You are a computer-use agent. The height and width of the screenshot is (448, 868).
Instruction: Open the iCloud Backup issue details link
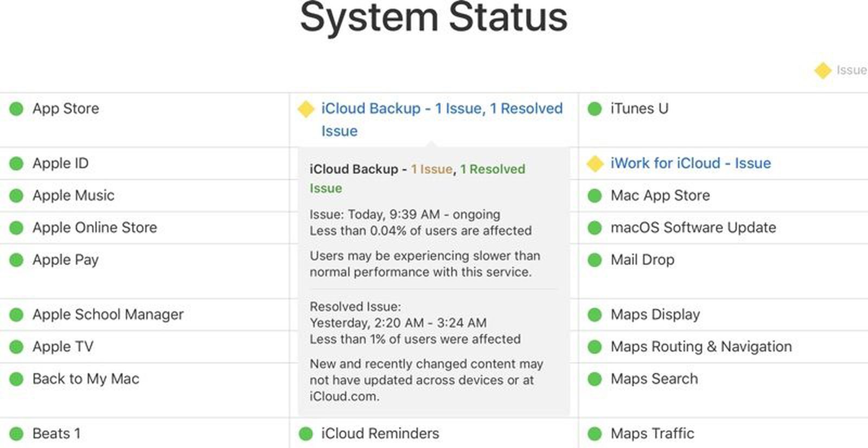(x=439, y=108)
